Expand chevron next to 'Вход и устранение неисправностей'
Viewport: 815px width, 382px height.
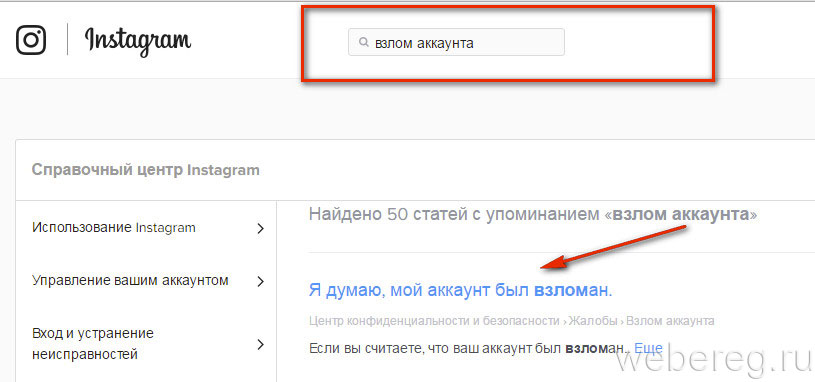[261, 344]
